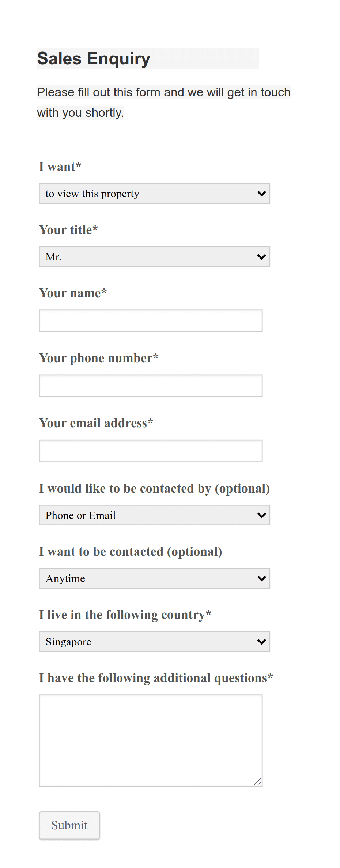Open the contact method dropdown showing Phone or Email

pyautogui.click(x=154, y=515)
